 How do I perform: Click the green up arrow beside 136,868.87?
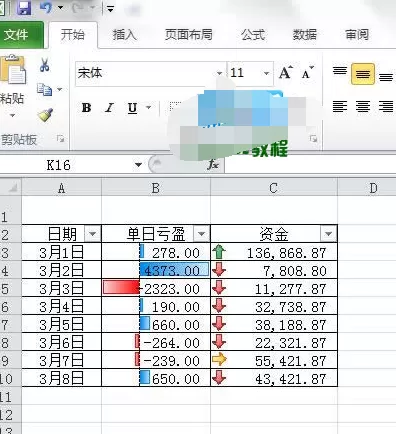pyautogui.click(x=219, y=252)
